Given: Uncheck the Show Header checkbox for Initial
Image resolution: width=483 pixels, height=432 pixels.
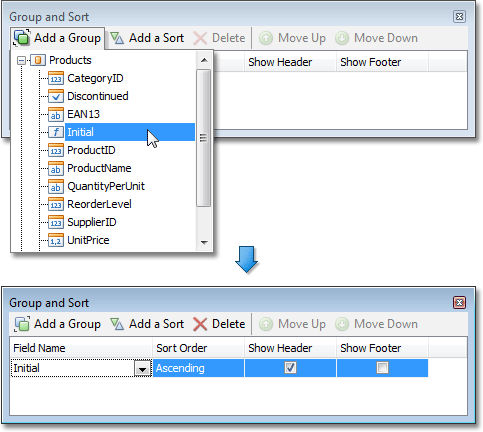Looking at the screenshot, I should point(290,368).
